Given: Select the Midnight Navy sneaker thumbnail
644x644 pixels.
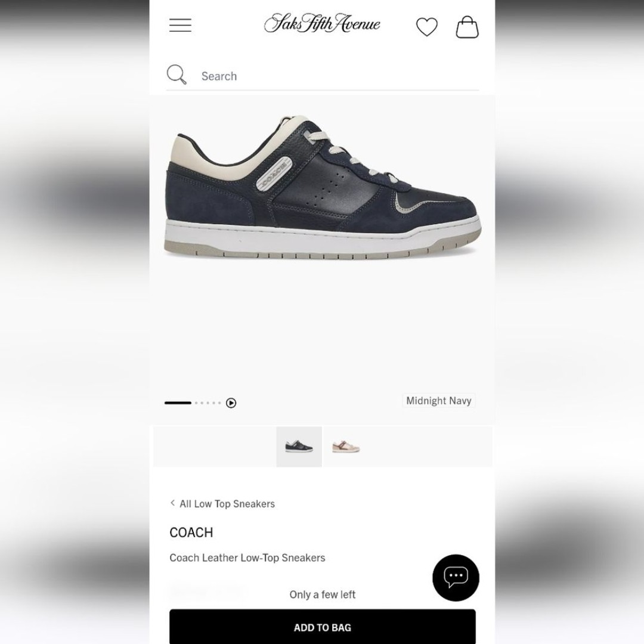Looking at the screenshot, I should tap(299, 447).
